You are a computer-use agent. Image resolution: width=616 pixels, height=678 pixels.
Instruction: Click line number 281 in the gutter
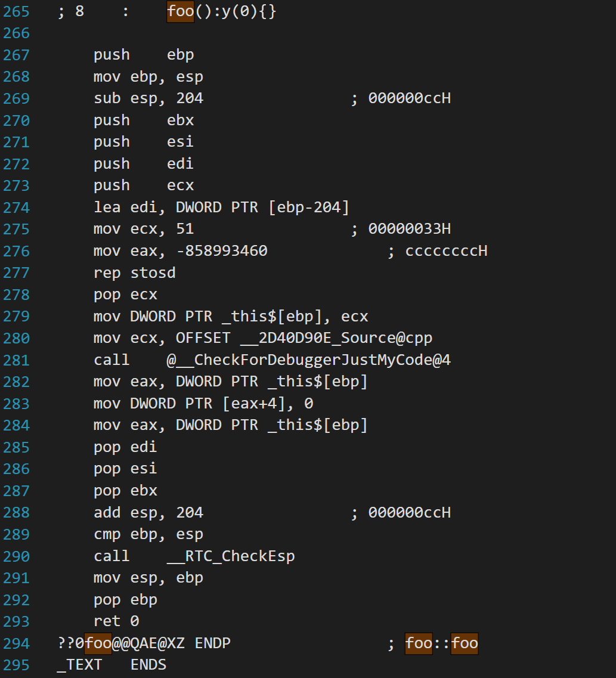16,360
